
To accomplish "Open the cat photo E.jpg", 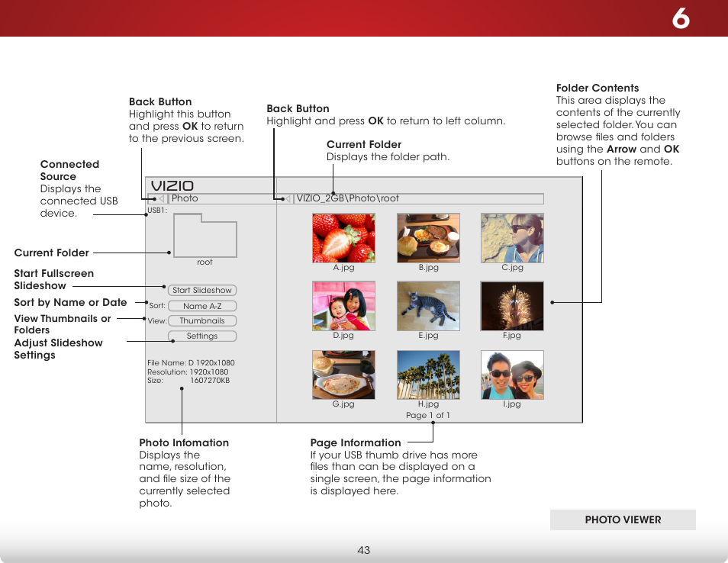I will (428, 306).
